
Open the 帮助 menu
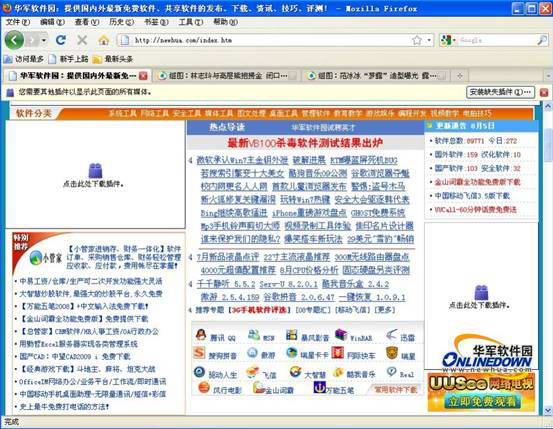(x=225, y=22)
